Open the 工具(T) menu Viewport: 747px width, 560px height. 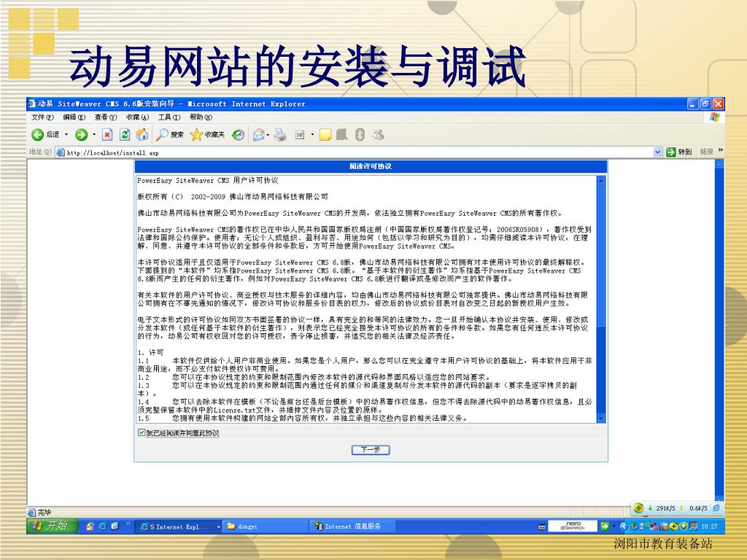pos(169,117)
